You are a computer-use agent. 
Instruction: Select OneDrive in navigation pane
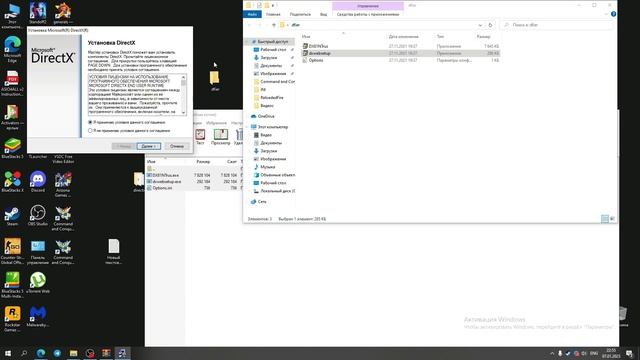pyautogui.click(x=266, y=116)
